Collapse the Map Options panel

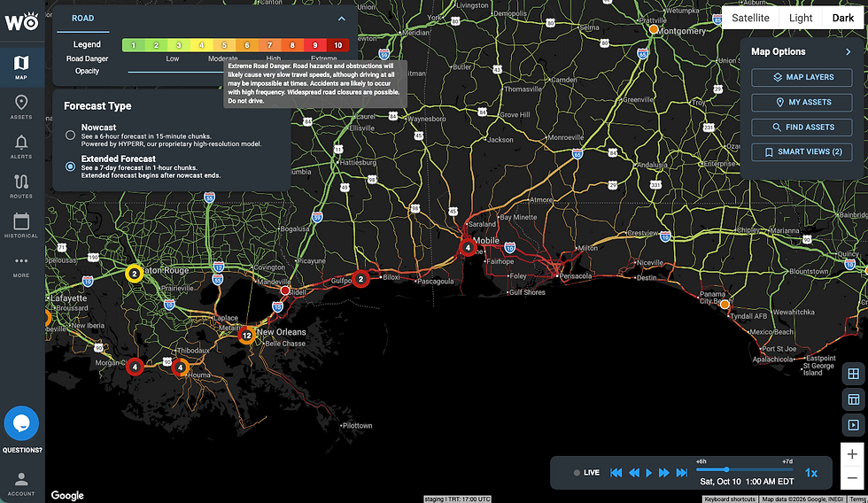pyautogui.click(x=849, y=51)
